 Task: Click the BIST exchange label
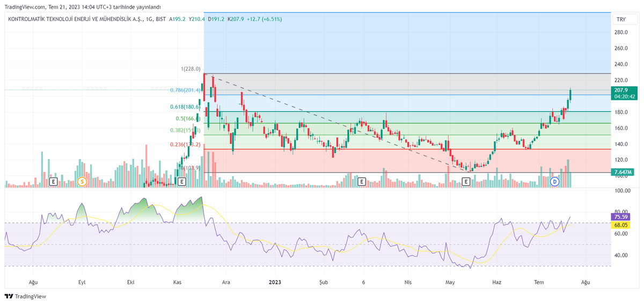(160, 19)
